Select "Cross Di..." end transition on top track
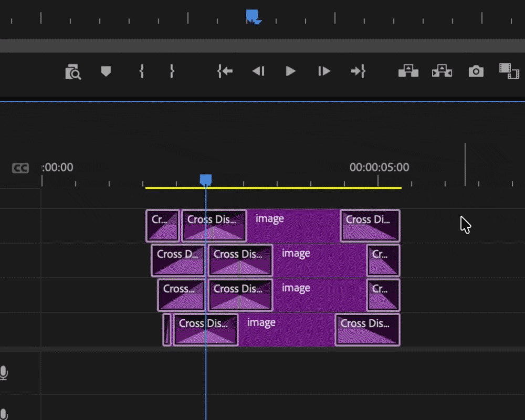Screen dimensions: 525x420 [x=370, y=225]
